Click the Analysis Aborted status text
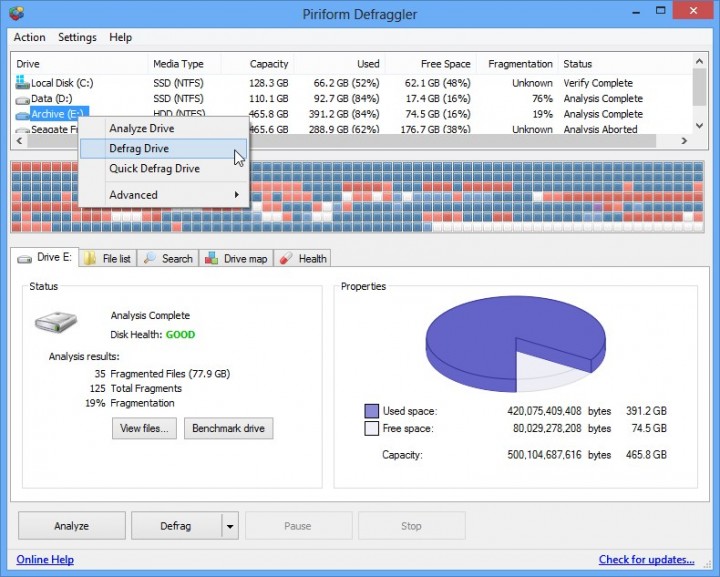The width and height of the screenshot is (720, 577). pos(600,129)
